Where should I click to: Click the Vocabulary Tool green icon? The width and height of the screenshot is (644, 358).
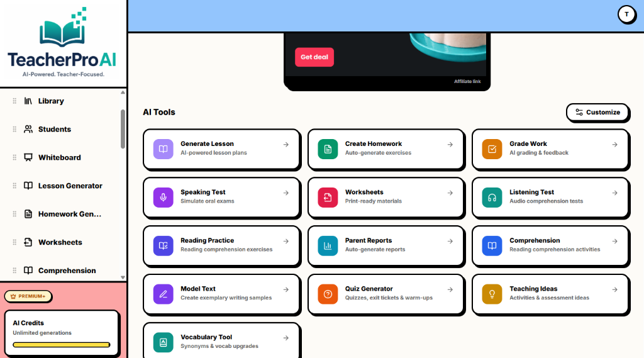[x=163, y=342]
